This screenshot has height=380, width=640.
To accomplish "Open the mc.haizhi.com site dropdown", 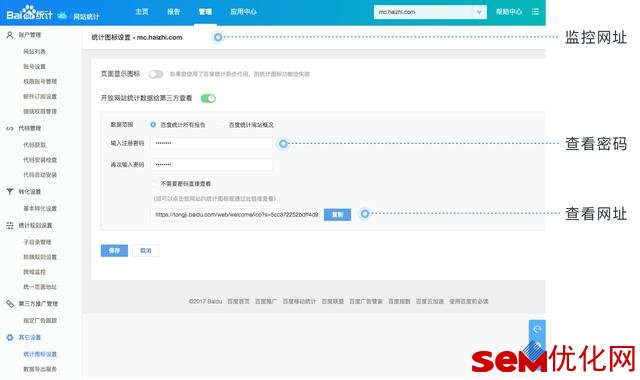I will 430,12.
